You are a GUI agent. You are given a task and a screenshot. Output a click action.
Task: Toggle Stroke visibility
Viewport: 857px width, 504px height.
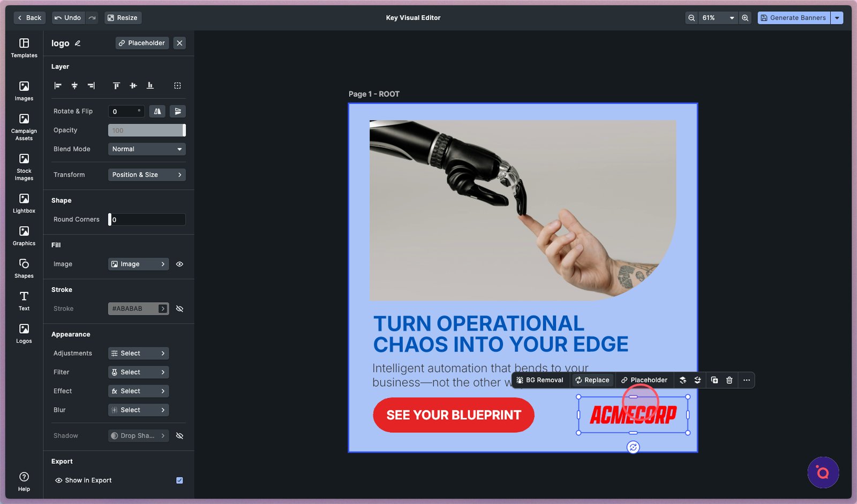179,309
